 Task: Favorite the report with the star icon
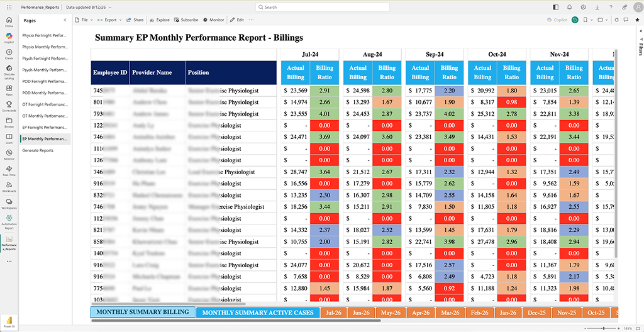pos(638,19)
